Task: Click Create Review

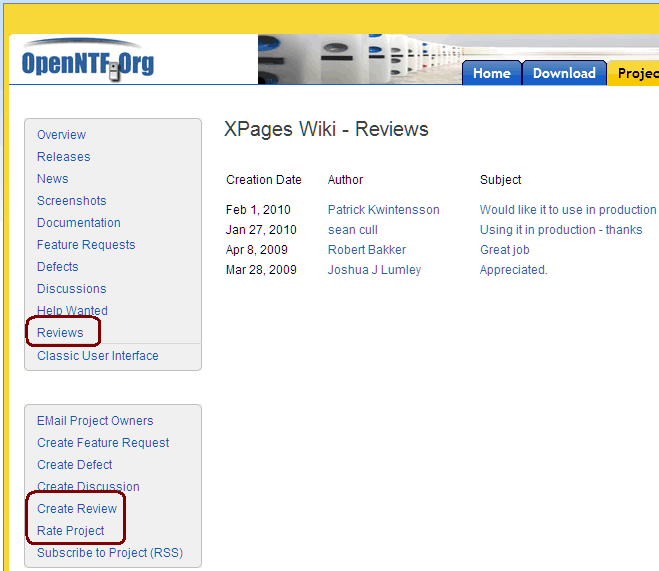Action: (x=77, y=509)
